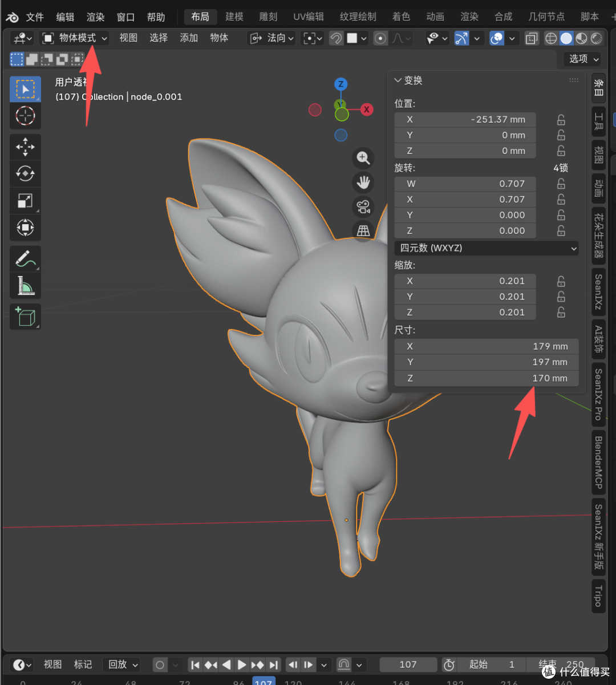Open the 编辑 menu
The height and width of the screenshot is (685, 616).
click(x=65, y=17)
